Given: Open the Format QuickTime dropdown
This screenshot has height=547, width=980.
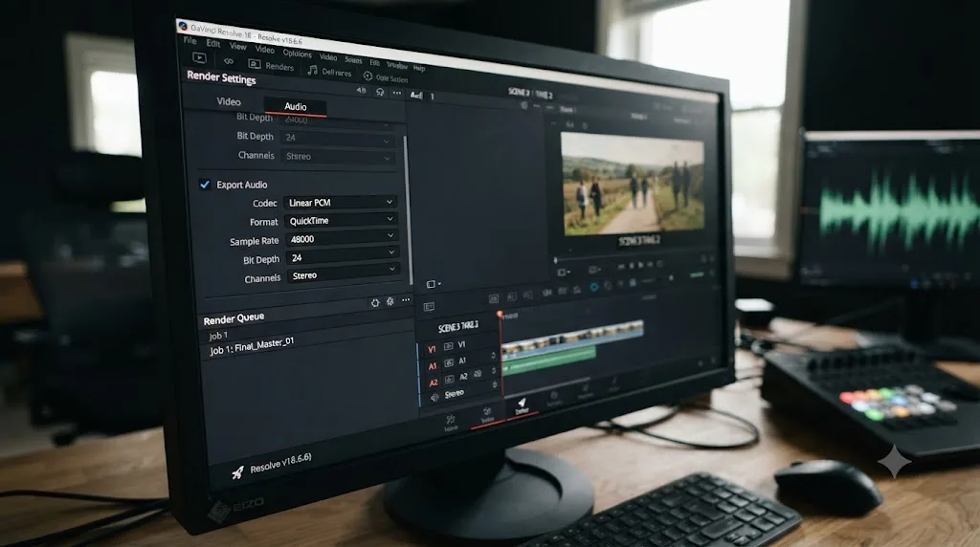Looking at the screenshot, I should click(340, 220).
